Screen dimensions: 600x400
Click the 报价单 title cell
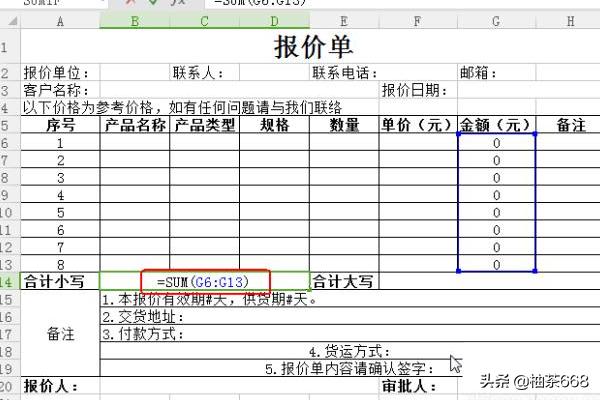(313, 46)
